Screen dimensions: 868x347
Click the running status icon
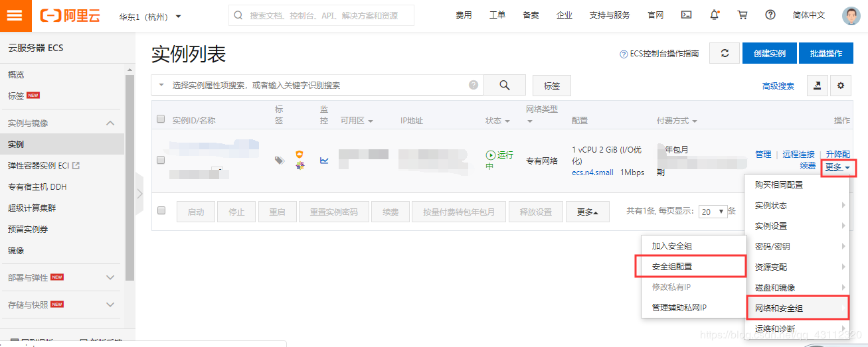pos(491,155)
